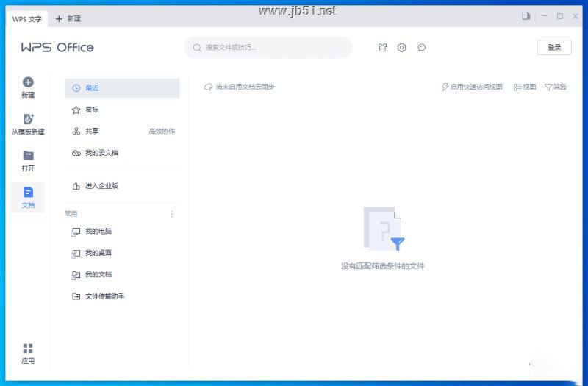The height and width of the screenshot is (386, 588).
Task: Click the cloud sync status icon
Action: [x=208, y=87]
